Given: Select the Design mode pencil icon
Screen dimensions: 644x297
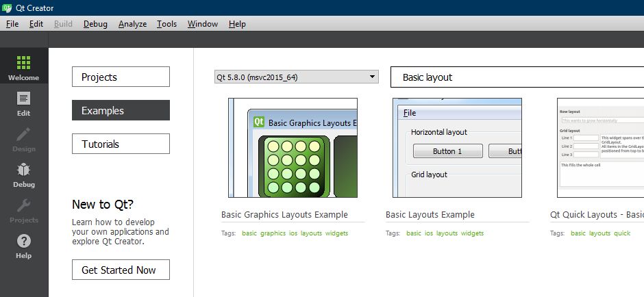Looking at the screenshot, I should [23, 135].
